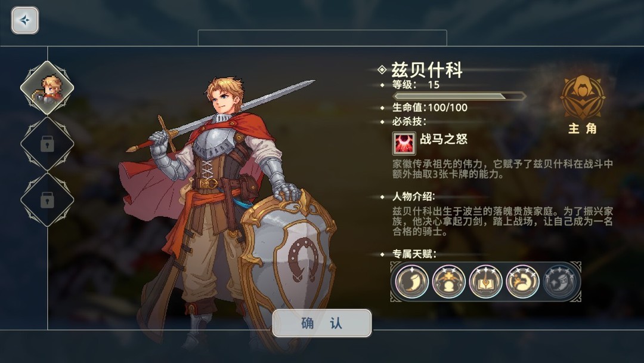Click the back arrow button
The image size is (644, 363).
[x=25, y=20]
